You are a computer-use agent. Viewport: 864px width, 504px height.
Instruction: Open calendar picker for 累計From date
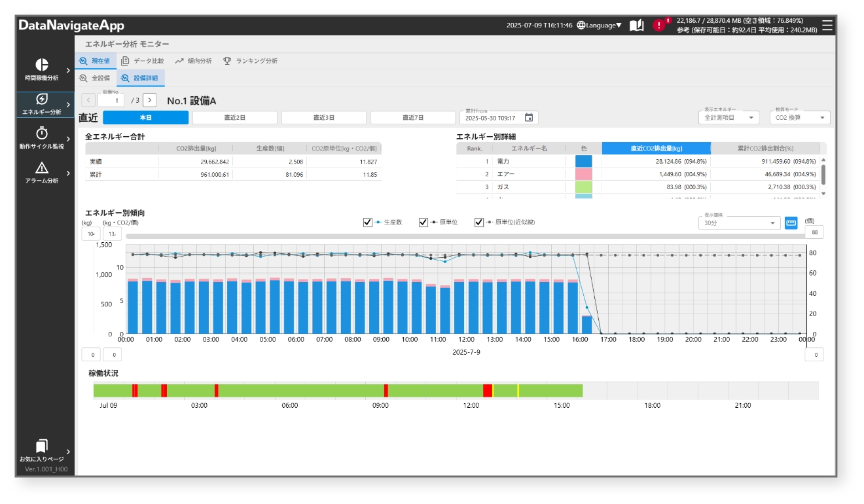click(x=529, y=118)
